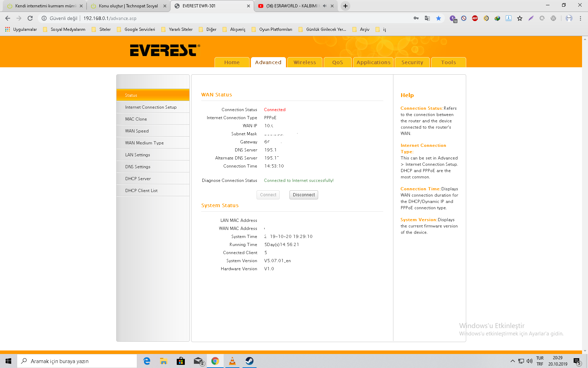The width and height of the screenshot is (588, 368).
Task: Open the 'Alışveriş' bookmark folder
Action: point(234,29)
